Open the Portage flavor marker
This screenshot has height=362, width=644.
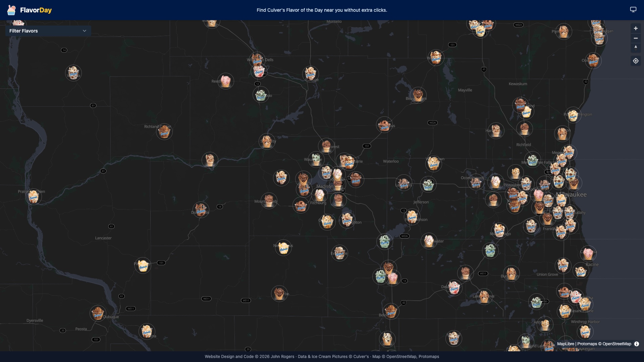click(311, 74)
